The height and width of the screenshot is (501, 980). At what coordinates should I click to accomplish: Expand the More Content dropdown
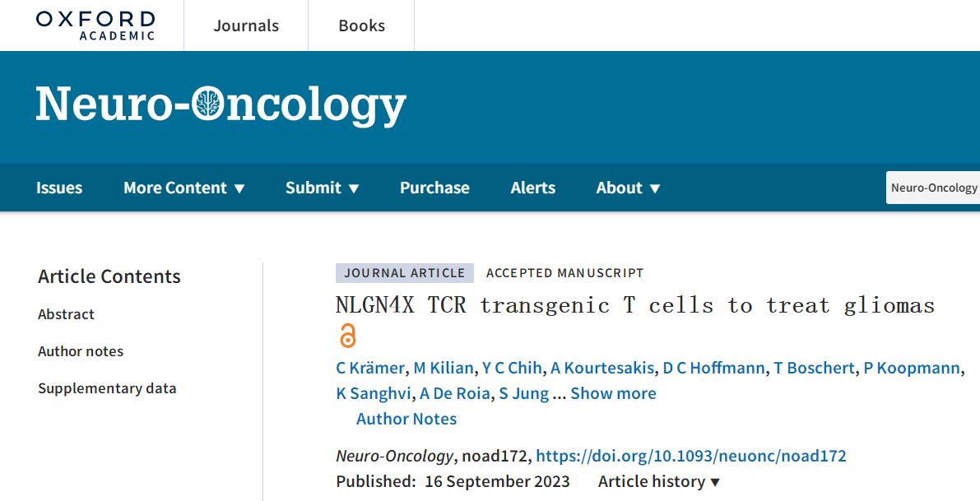tap(183, 188)
